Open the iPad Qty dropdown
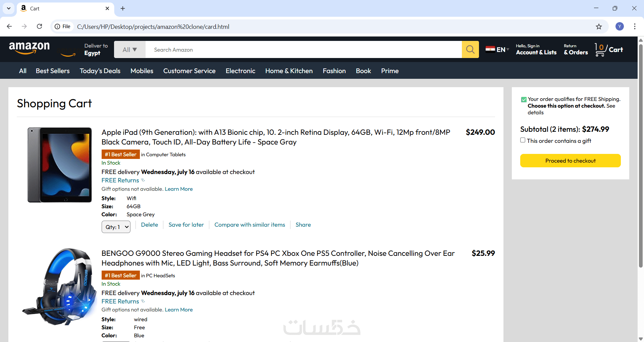644x342 pixels. point(116,227)
